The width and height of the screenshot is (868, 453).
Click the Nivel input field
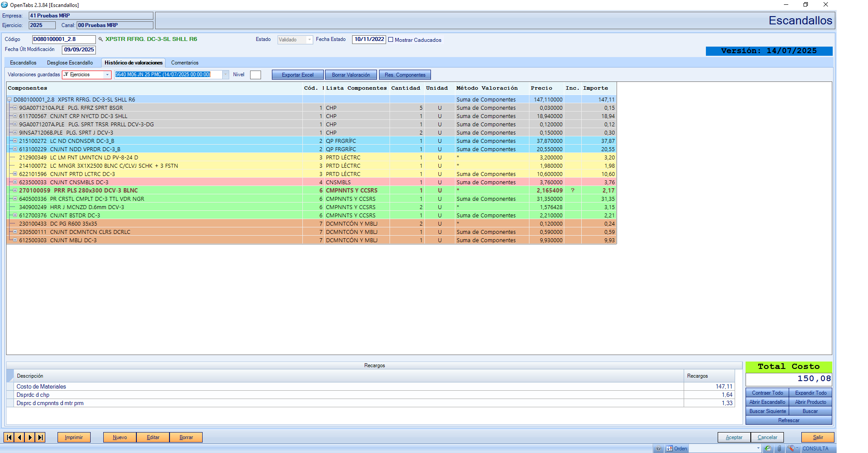[255, 75]
